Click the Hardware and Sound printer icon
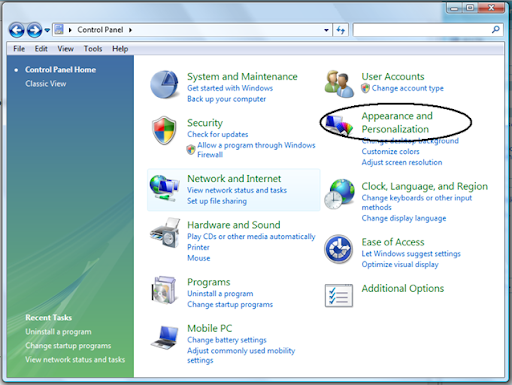The width and height of the screenshot is (512, 385). tap(165, 233)
